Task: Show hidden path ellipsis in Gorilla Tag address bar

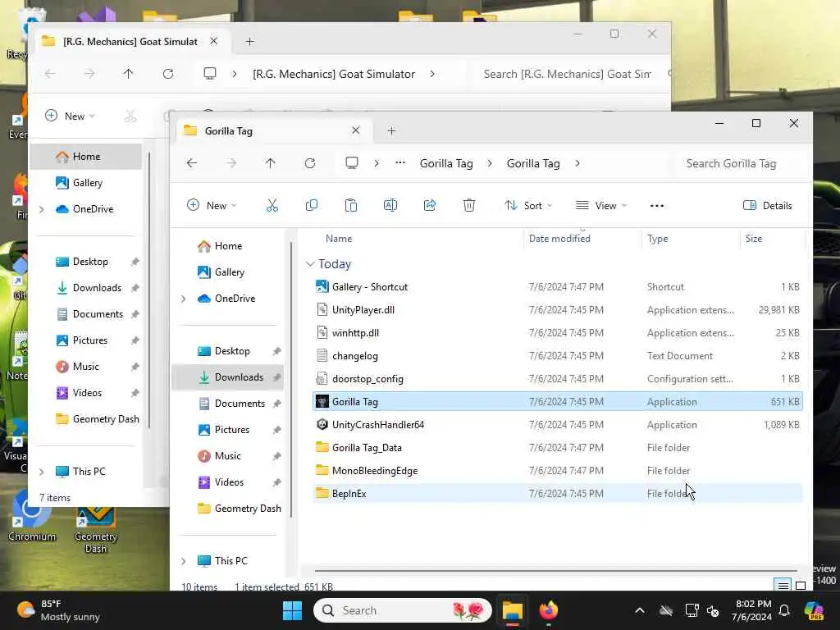Action: [400, 163]
